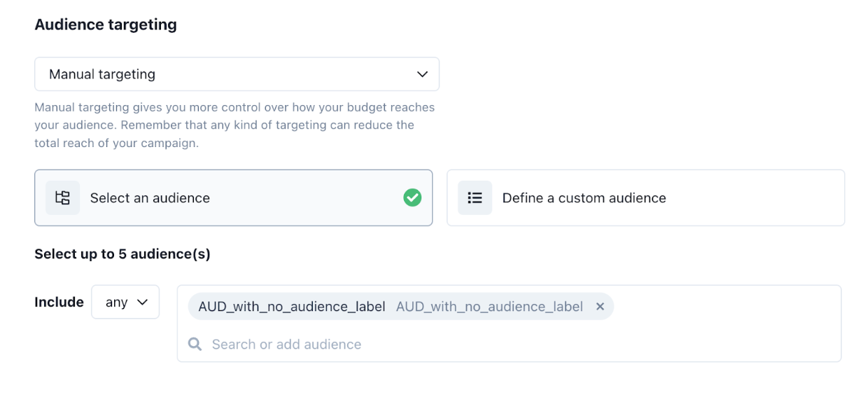The height and width of the screenshot is (402, 868).
Task: Choose the Select an audience option card
Action: pos(233,197)
